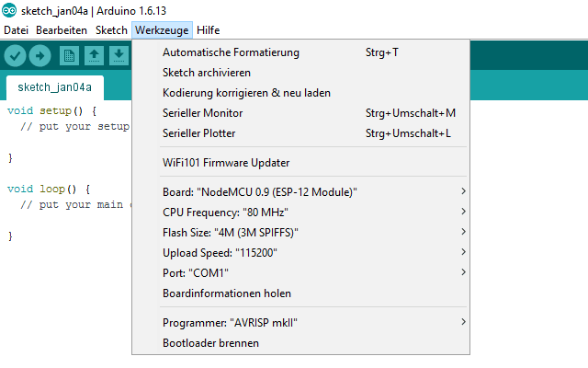Click the Verify checkmark toolbar icon
Viewport: 588px width, 368px height.
[15, 56]
